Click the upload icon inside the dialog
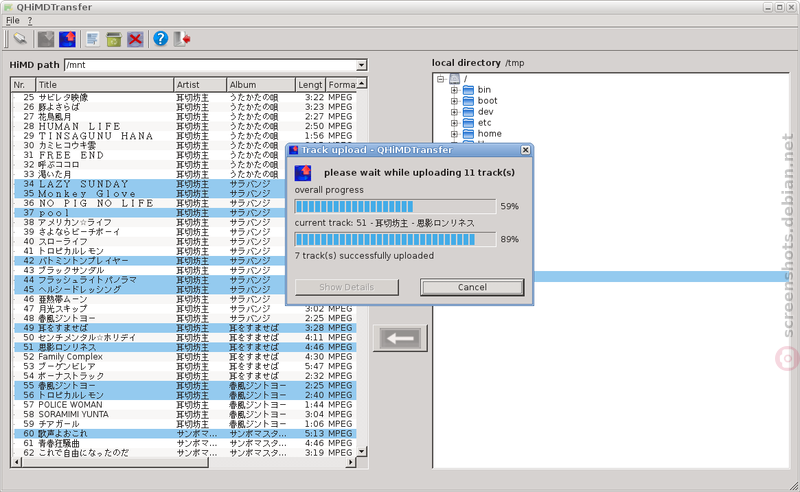800x492 pixels. (303, 173)
